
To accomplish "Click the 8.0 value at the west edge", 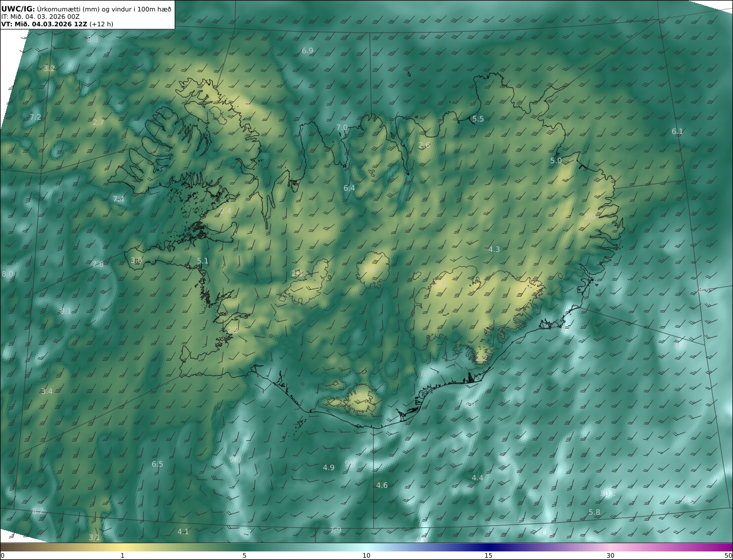I will click(7, 274).
